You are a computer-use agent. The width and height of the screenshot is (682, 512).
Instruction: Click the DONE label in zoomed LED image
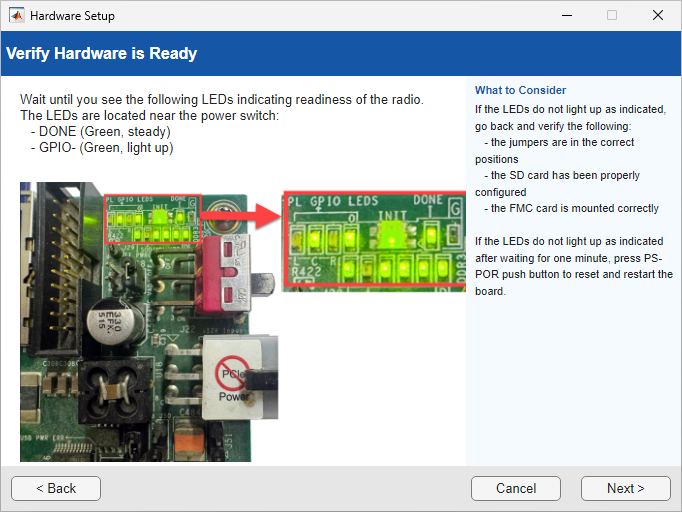tap(428, 202)
